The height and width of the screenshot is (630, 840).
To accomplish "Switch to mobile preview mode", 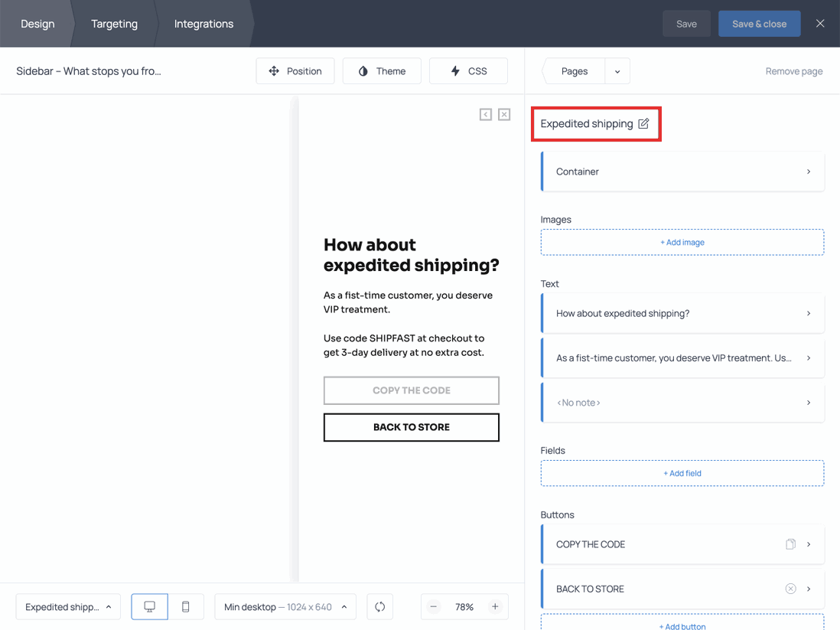I will click(185, 607).
